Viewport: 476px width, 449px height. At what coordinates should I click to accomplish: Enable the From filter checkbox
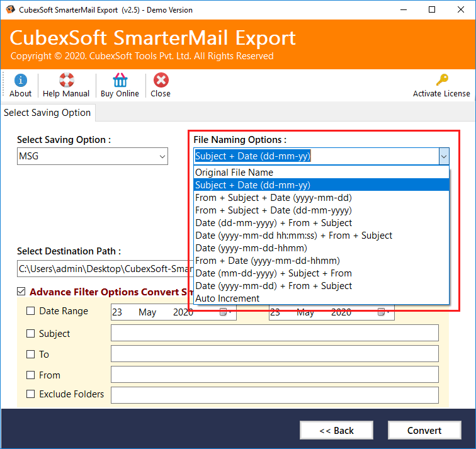pyautogui.click(x=30, y=375)
